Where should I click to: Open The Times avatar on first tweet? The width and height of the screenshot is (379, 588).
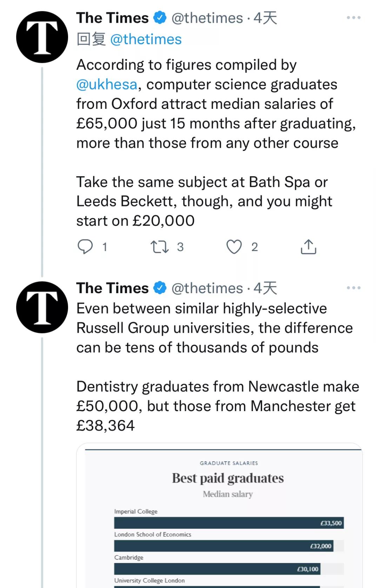[x=42, y=37]
